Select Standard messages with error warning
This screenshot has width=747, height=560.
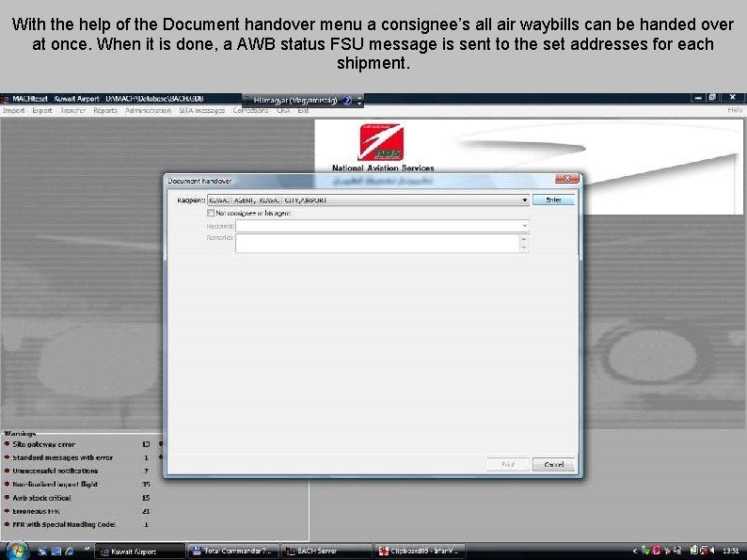click(62, 457)
